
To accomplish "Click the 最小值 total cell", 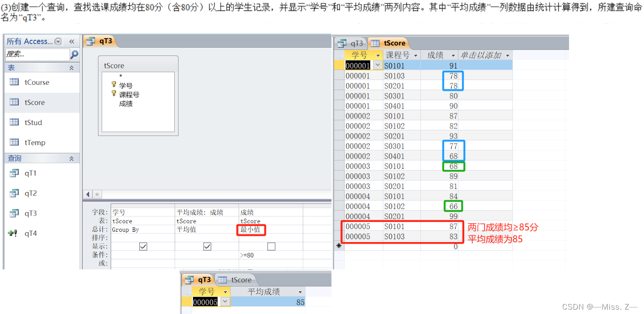I will [x=271, y=230].
